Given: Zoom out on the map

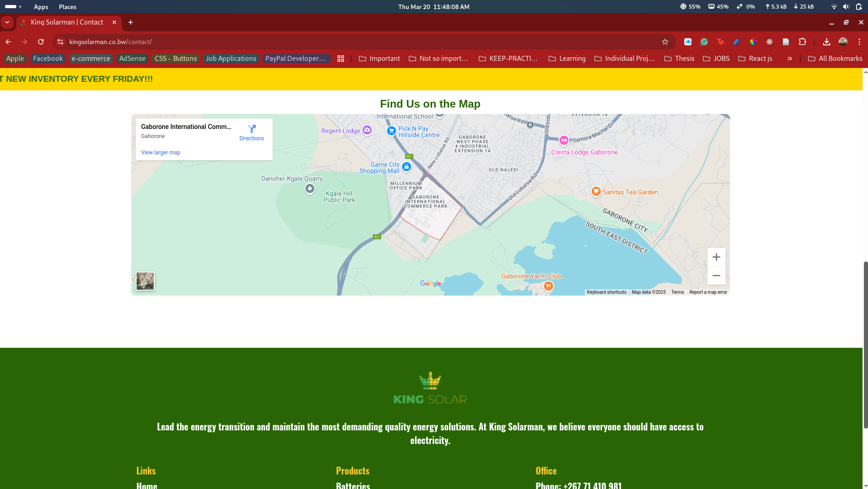Looking at the screenshot, I should pyautogui.click(x=716, y=276).
